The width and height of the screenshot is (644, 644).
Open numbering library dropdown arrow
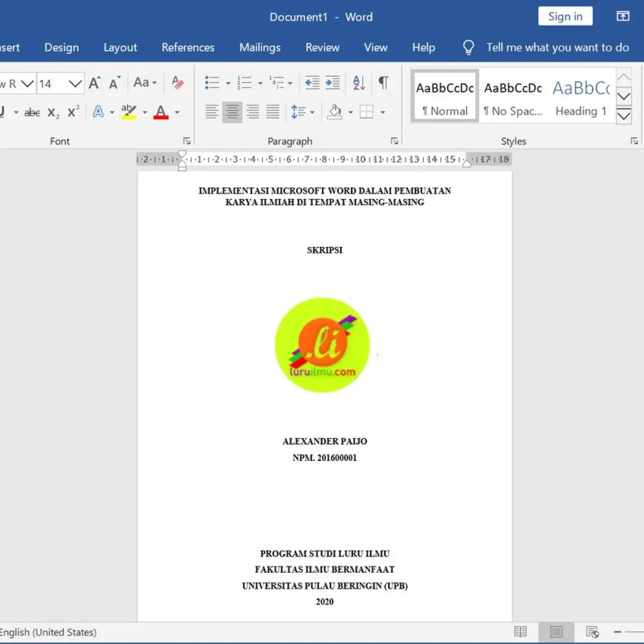point(260,83)
